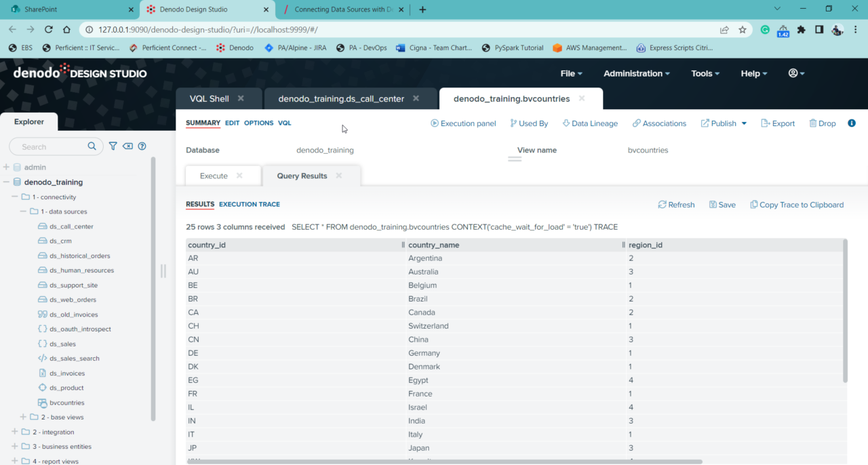The width and height of the screenshot is (868, 465).
Task: Click the Grammarly extension icon
Action: pos(765,30)
